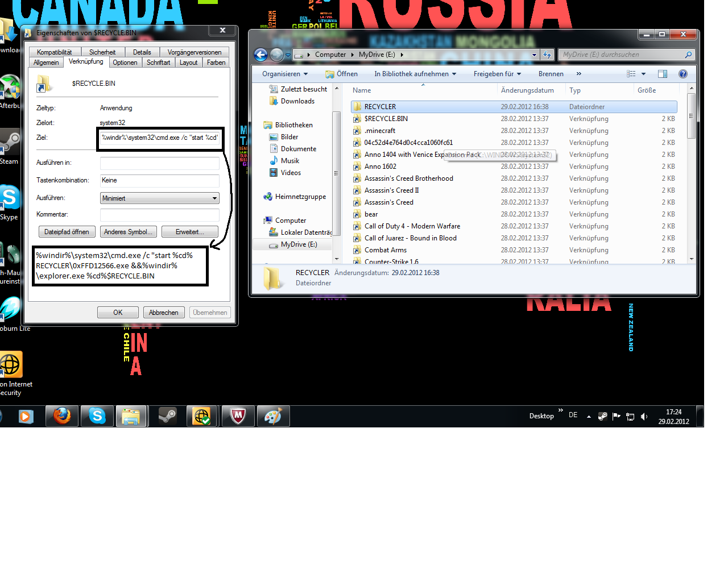Select the Skype desktop shortcut
Screen dimensions: 728x582
click(9, 202)
